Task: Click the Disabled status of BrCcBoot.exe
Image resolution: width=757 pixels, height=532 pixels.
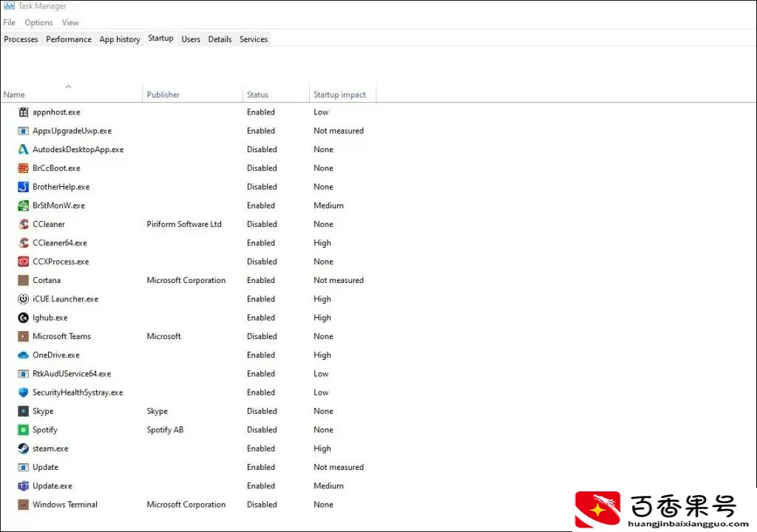Action: [262, 168]
